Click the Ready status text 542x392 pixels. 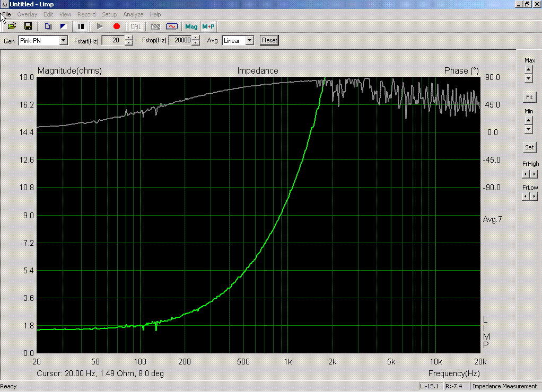[8, 386]
